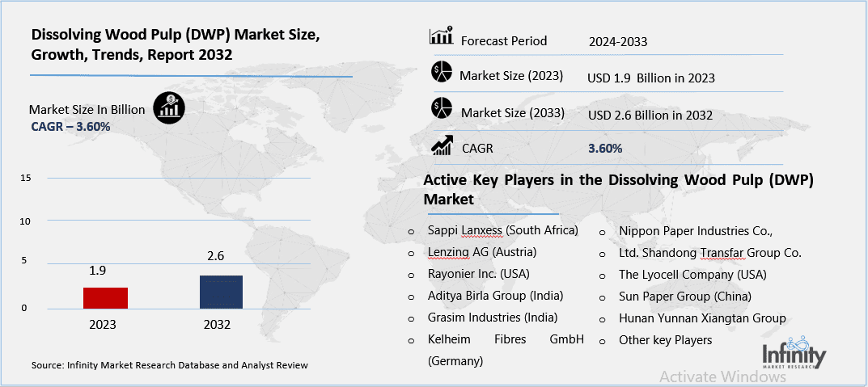Click 'Ltd. Shandong Transfar Group Co.' entry
This screenshot has height=387, width=868.
point(710,253)
